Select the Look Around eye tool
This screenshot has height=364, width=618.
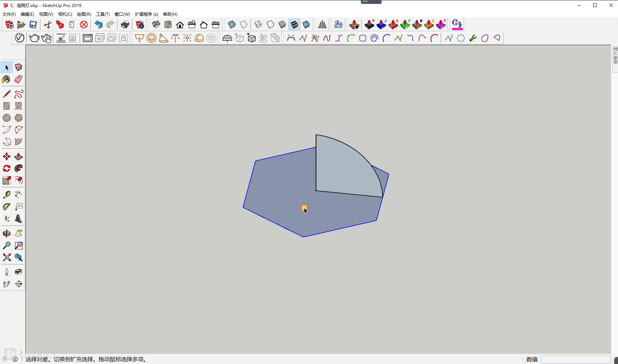pyautogui.click(x=19, y=272)
